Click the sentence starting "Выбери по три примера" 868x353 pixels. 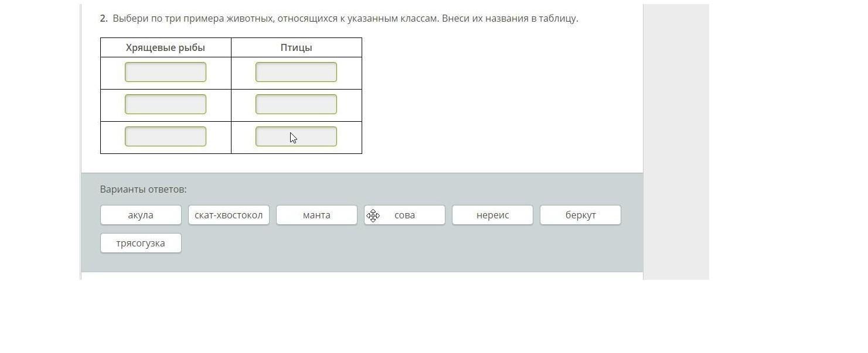275,18
